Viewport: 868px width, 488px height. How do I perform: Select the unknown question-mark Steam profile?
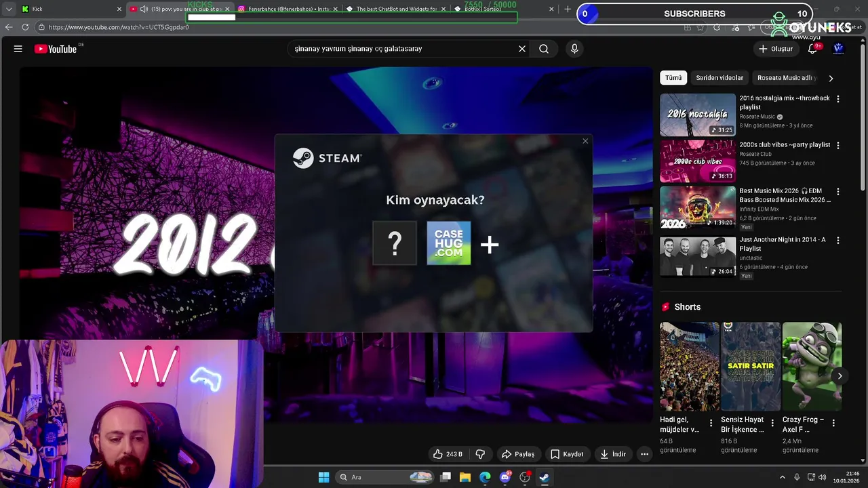(x=395, y=243)
